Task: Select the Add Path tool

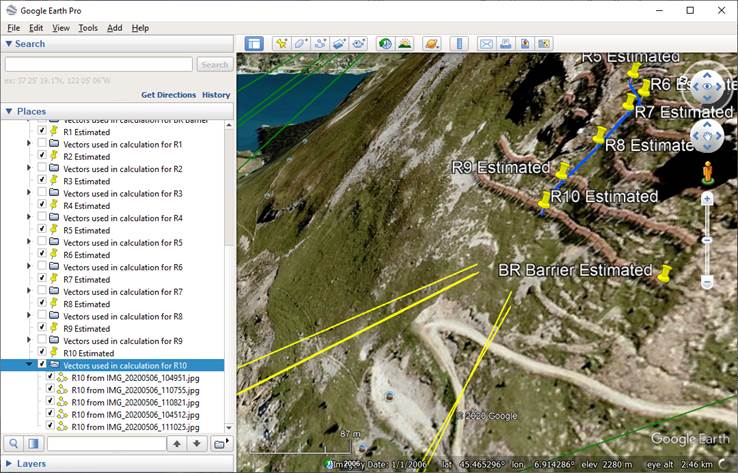Action: (x=320, y=44)
